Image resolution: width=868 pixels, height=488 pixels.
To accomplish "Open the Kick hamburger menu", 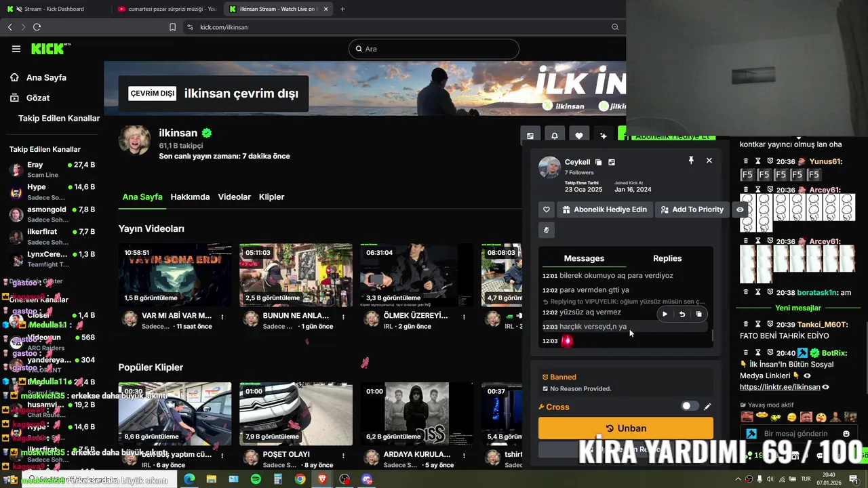I will 16,49.
